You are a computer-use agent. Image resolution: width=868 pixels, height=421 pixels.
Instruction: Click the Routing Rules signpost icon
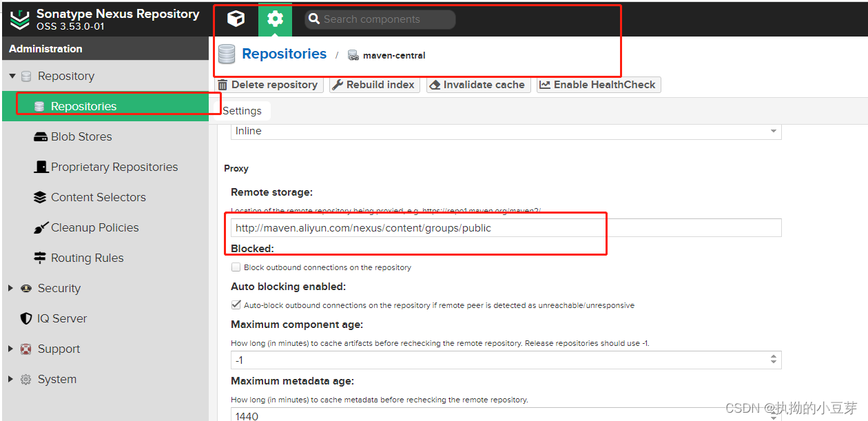40,258
